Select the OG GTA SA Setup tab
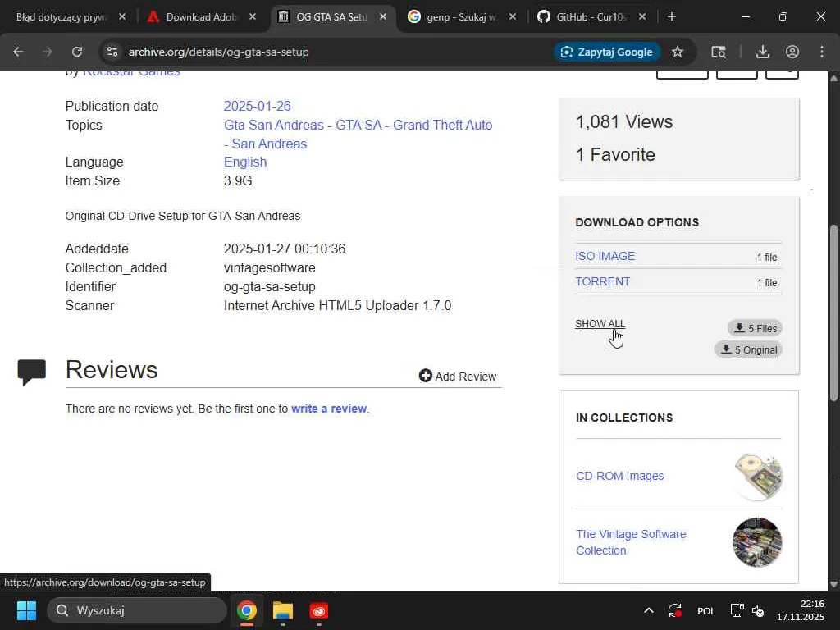Viewport: 840px width, 630px height. (x=331, y=17)
